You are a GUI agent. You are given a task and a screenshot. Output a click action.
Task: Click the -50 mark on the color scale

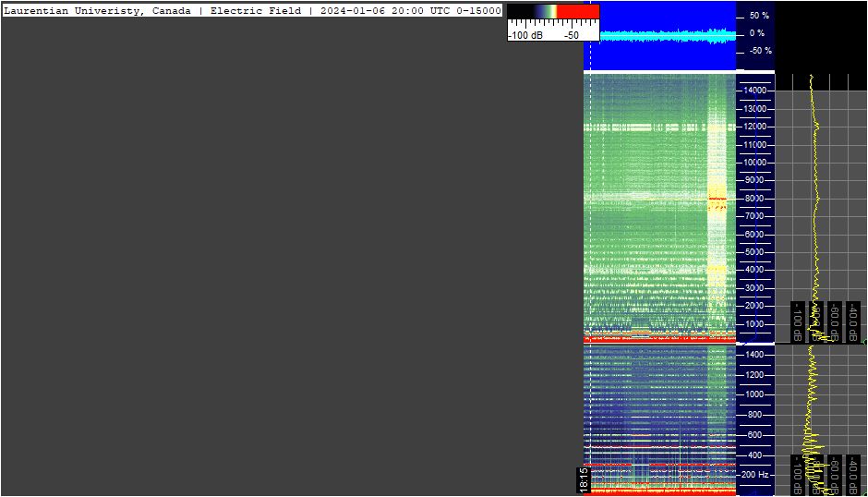coord(572,35)
